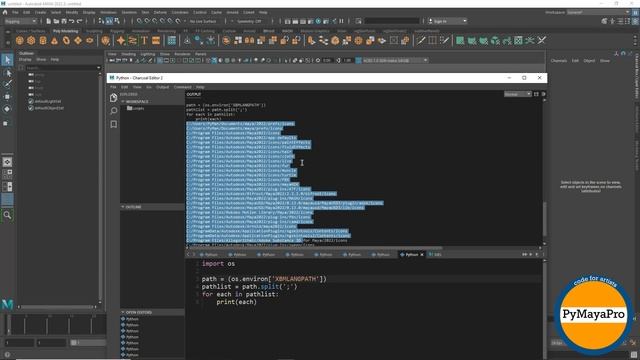Switch to the Sculpting shelf tab
The width and height of the screenshot is (640, 360).
tap(94, 31)
